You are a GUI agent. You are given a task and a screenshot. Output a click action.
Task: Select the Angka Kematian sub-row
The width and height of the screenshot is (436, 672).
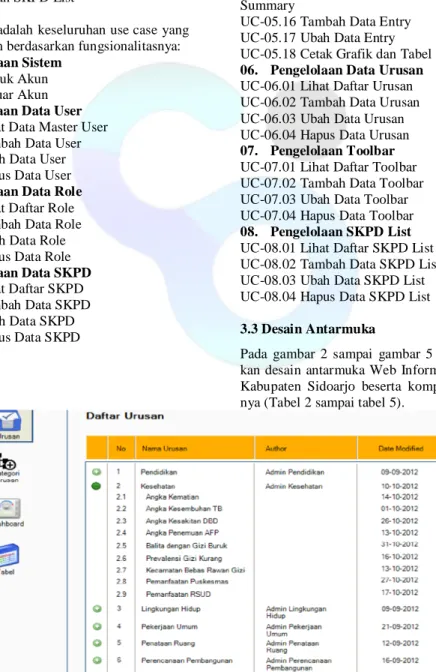point(172,497)
